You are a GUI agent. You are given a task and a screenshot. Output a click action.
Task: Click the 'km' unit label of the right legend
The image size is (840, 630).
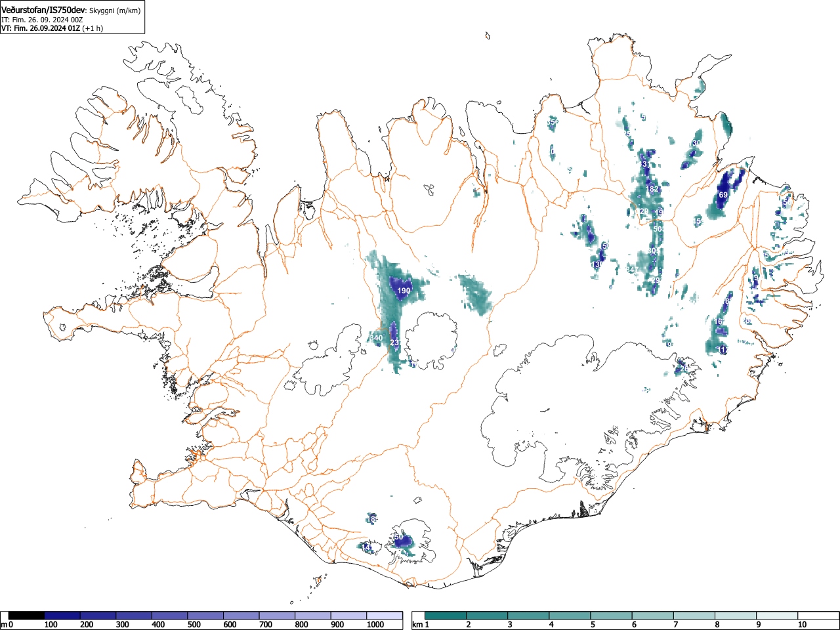[417, 625]
